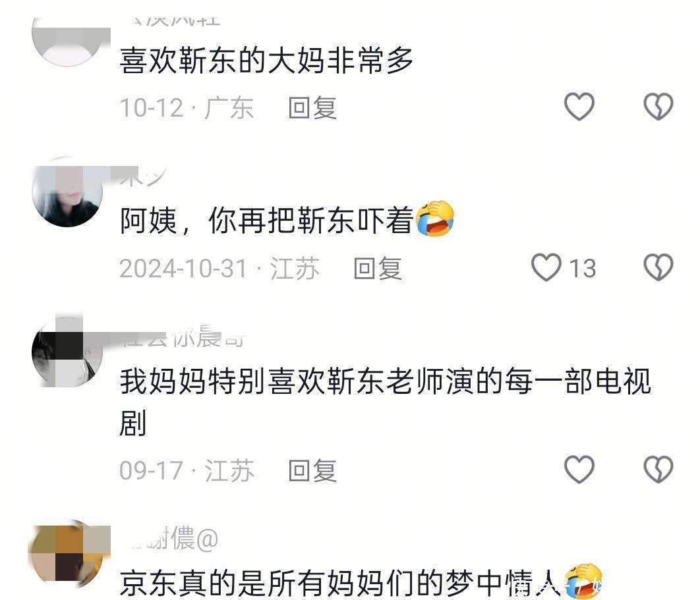Dislike the comment dated 09-17 江苏

coord(658,470)
